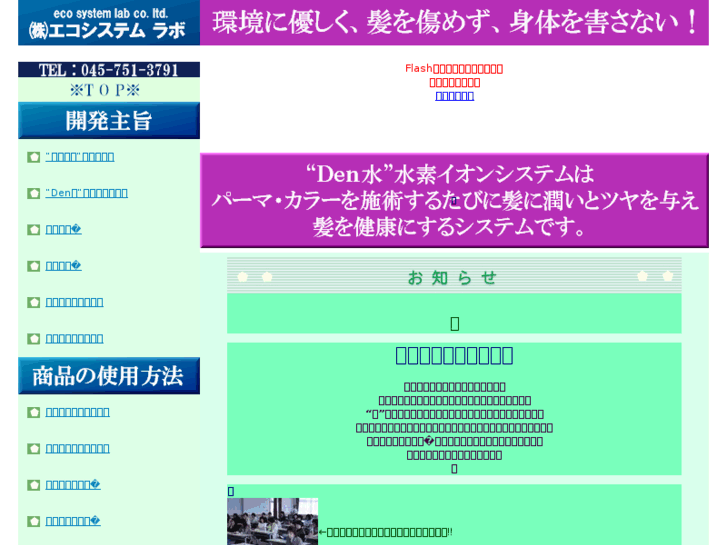Click the bullet icon beside the "Den link
727x545 pixels.
pos(33,193)
